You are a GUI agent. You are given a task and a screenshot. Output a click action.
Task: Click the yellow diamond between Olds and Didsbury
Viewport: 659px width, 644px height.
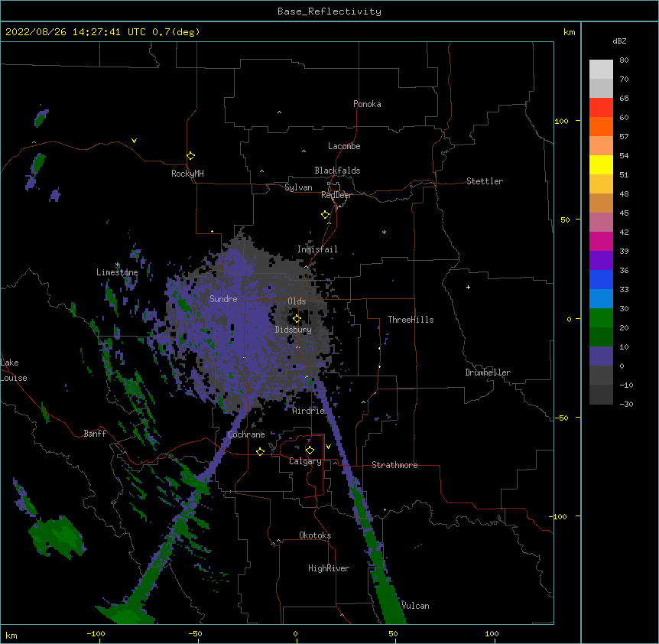(x=297, y=319)
